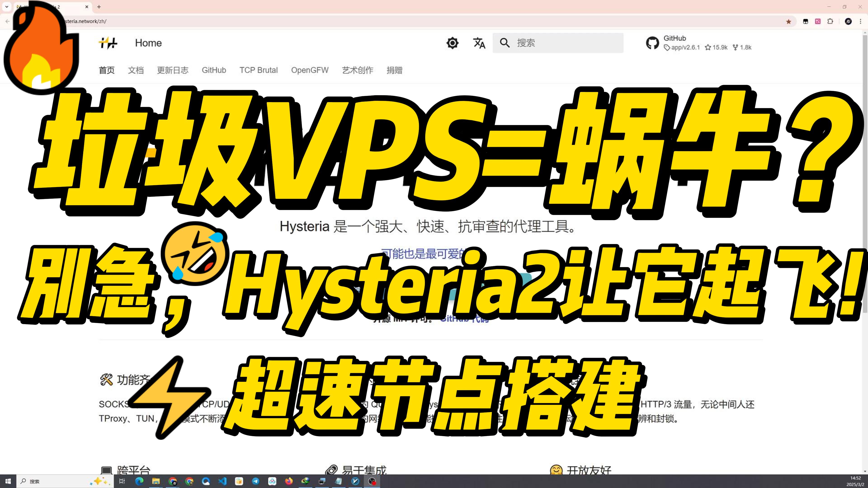The width and height of the screenshot is (868, 488).
Task: Open the Extensions puzzle menu
Action: (830, 21)
